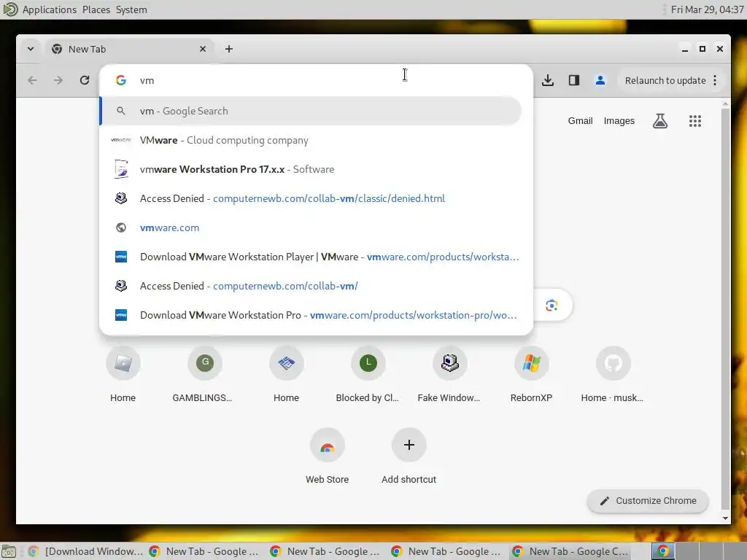The width and height of the screenshot is (747, 560).
Task: Click the browser forward arrow
Action: point(58,80)
